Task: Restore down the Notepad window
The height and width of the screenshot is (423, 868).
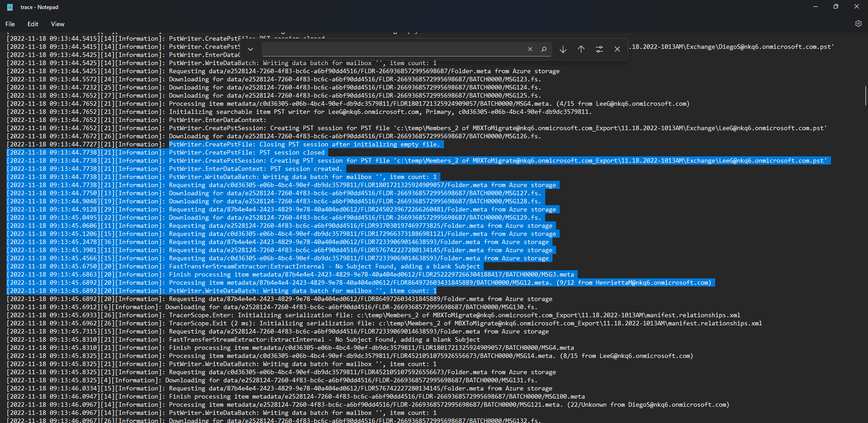Action: click(x=836, y=7)
